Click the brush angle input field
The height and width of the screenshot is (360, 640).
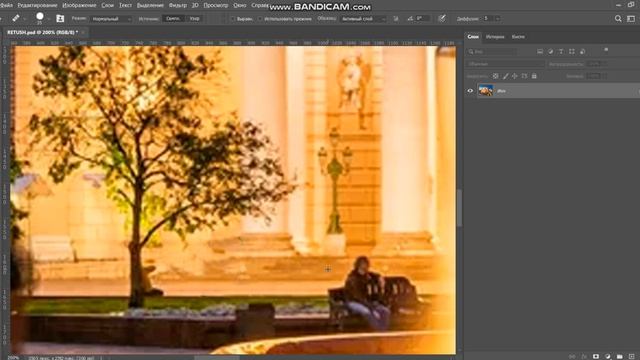(x=422, y=19)
